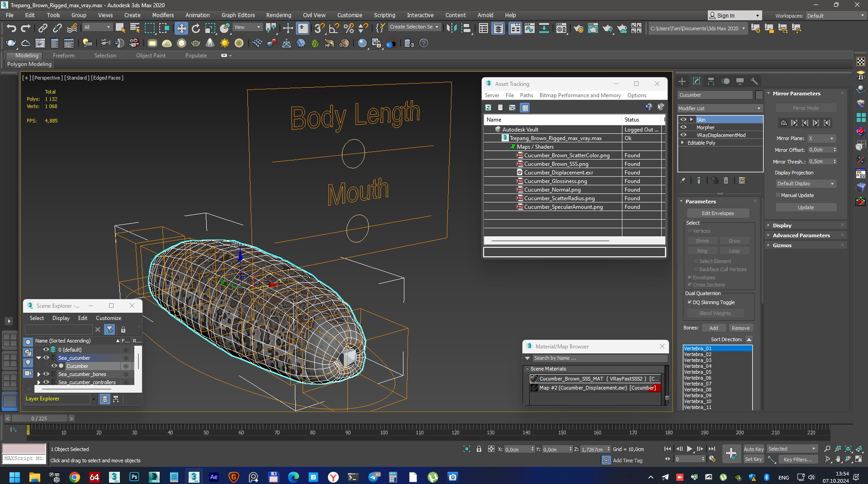
Task: Click the Select and Link icon
Action: point(43,28)
